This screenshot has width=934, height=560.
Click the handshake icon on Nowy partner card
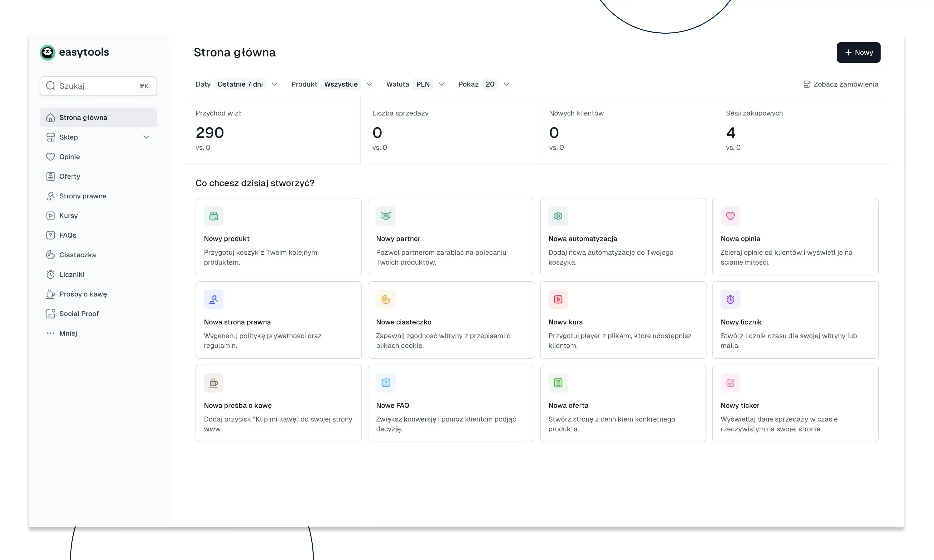pos(386,216)
